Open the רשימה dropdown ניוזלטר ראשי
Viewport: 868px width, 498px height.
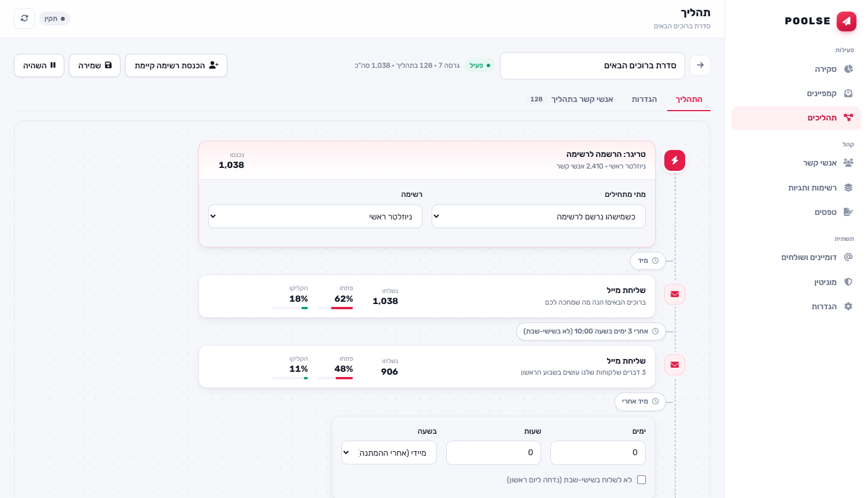(x=315, y=216)
